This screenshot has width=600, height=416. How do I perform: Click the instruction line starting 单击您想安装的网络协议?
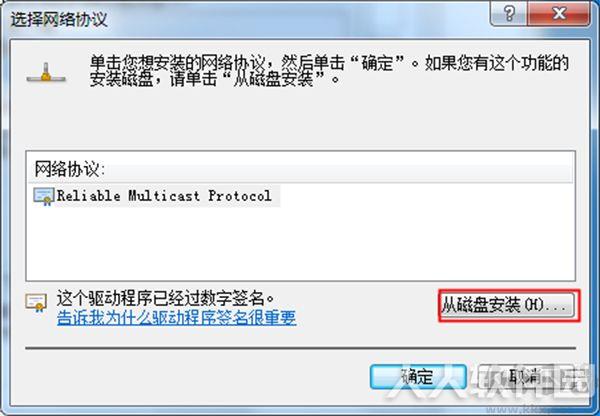(329, 63)
